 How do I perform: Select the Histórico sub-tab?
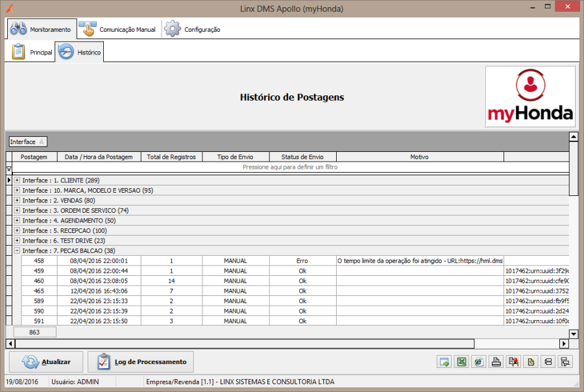click(x=79, y=52)
